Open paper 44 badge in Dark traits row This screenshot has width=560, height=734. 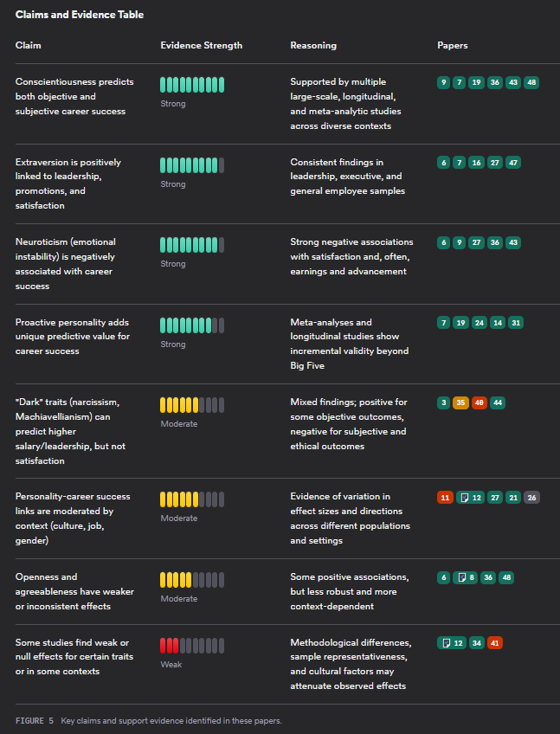[498, 402]
